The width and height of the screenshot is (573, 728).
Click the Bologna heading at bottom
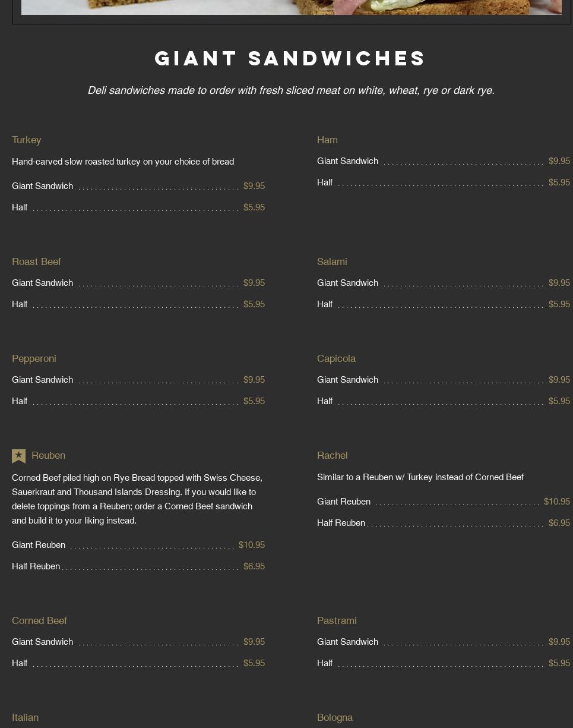pos(335,718)
